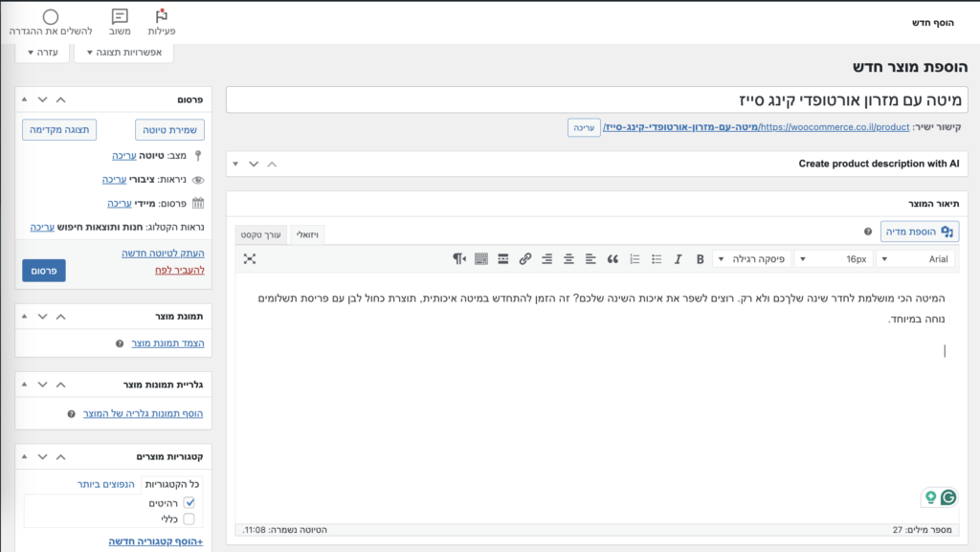Switch to the Visual editor tab
This screenshot has height=552, width=980.
(307, 234)
